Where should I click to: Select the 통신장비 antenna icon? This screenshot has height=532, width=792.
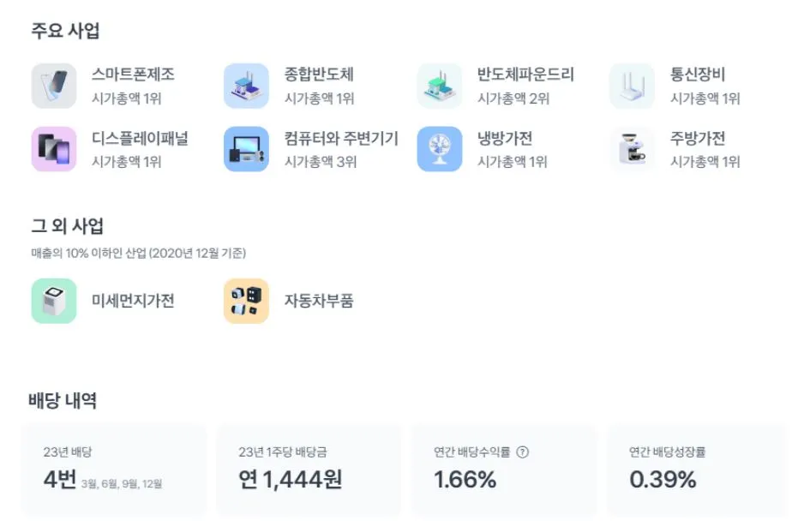click(632, 86)
